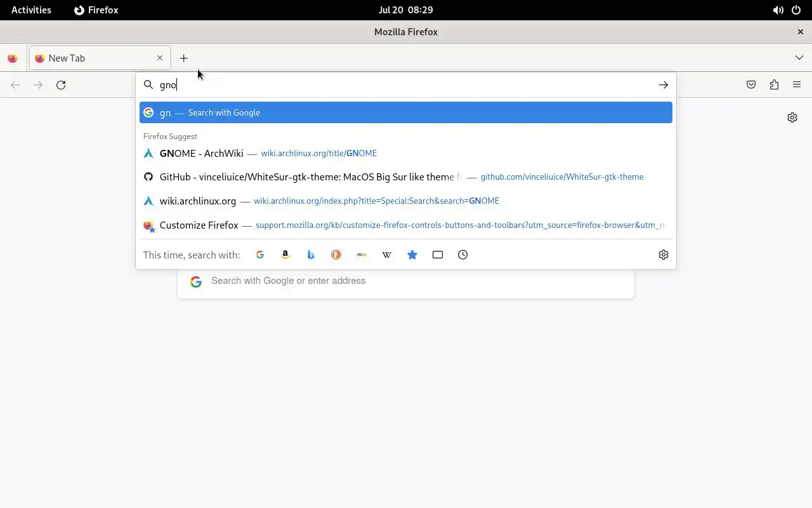
Task: Search this time with Amazon icon
Action: 285,255
